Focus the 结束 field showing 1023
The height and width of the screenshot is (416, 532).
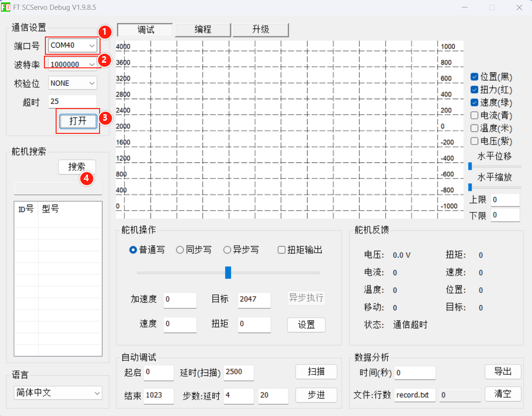[159, 396]
